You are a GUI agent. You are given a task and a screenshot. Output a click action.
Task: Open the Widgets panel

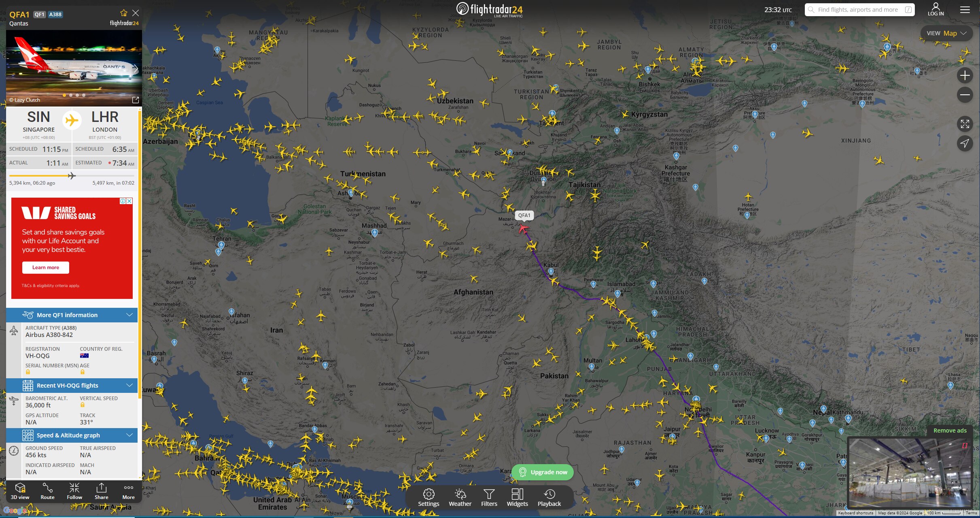(x=518, y=497)
